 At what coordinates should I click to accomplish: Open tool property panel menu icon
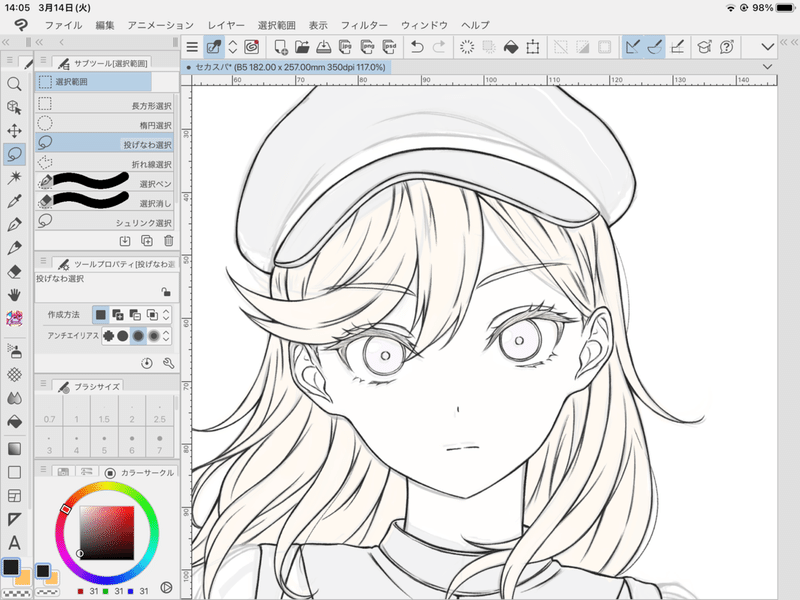[x=43, y=261]
